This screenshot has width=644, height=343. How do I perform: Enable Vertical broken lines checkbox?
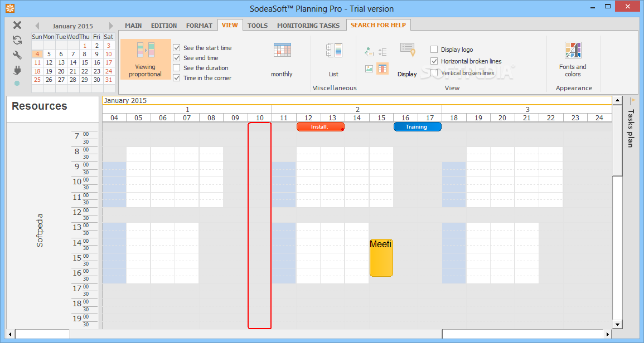pyautogui.click(x=434, y=72)
